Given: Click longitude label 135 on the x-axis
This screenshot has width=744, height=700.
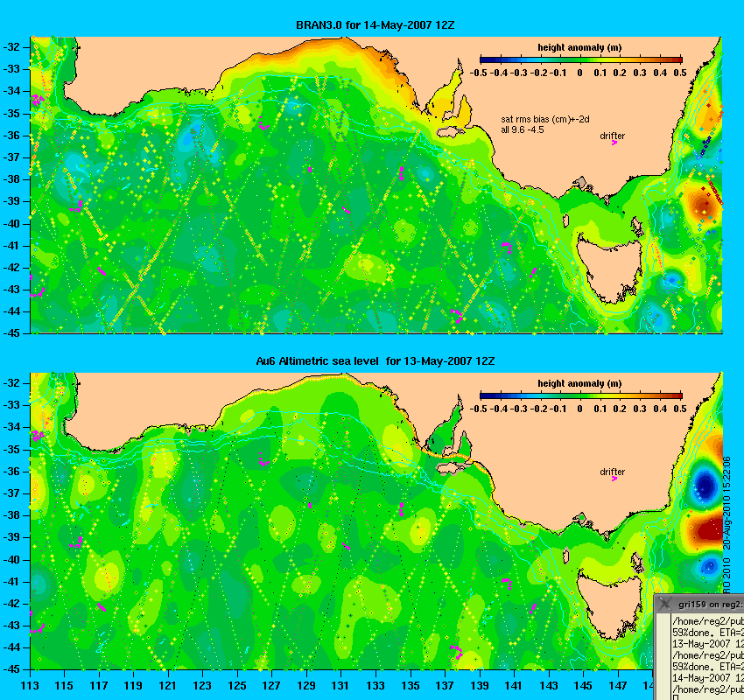Looking at the screenshot, I should (410, 686).
